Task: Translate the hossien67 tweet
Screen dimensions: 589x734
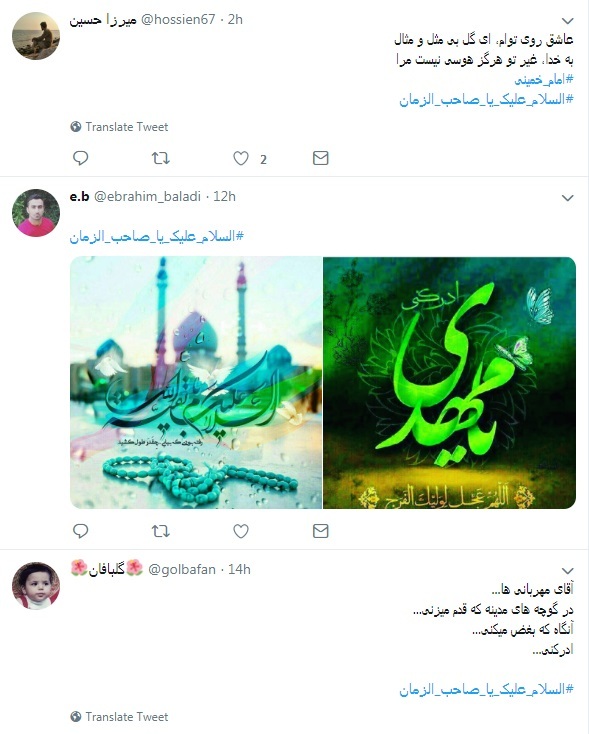Action: [119, 127]
